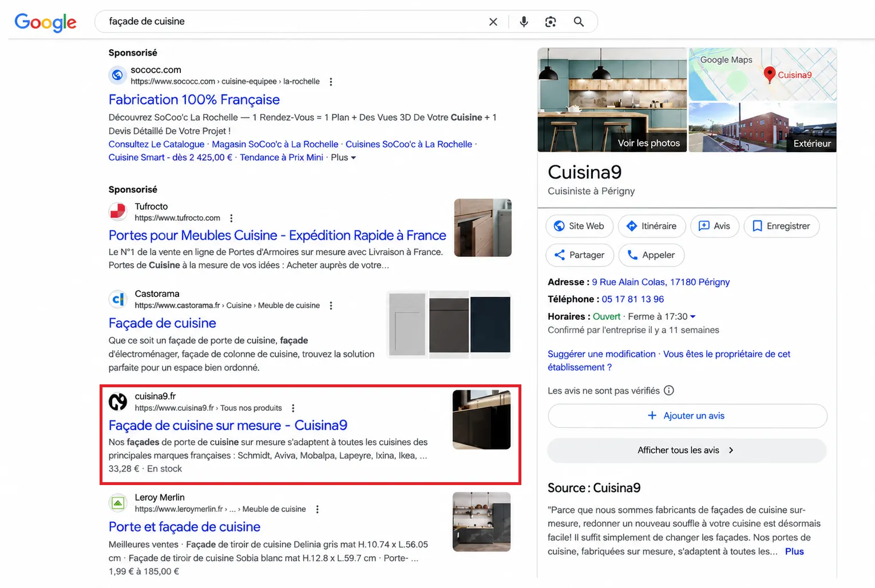The height and width of the screenshot is (588, 875).
Task: Clear the search query with X icon
Action: [493, 22]
